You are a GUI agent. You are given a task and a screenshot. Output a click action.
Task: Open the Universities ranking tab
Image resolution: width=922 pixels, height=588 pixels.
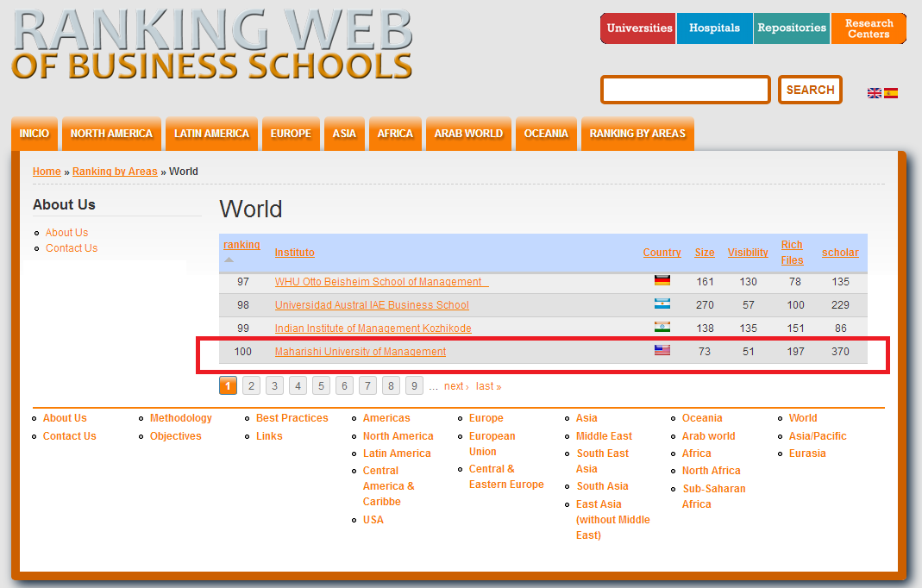pos(638,28)
